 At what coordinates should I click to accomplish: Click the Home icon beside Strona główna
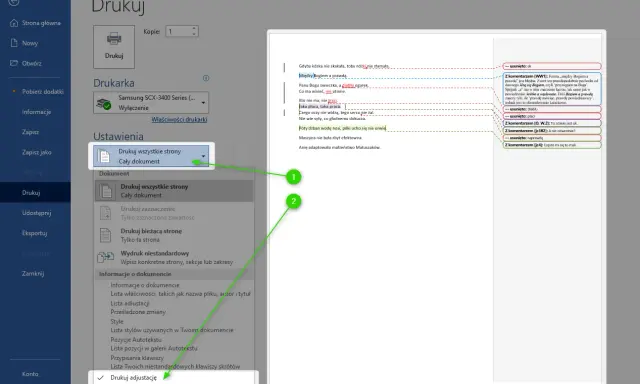click(14, 23)
